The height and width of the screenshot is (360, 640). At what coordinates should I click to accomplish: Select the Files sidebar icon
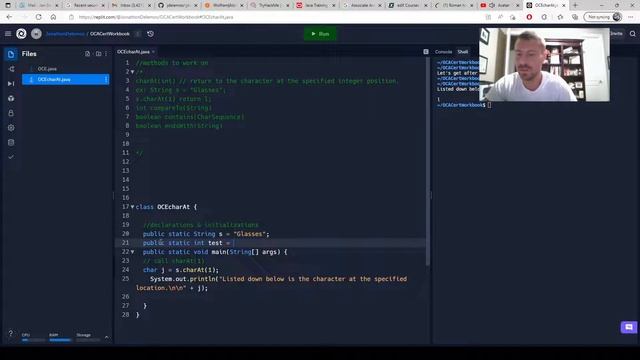point(11,54)
